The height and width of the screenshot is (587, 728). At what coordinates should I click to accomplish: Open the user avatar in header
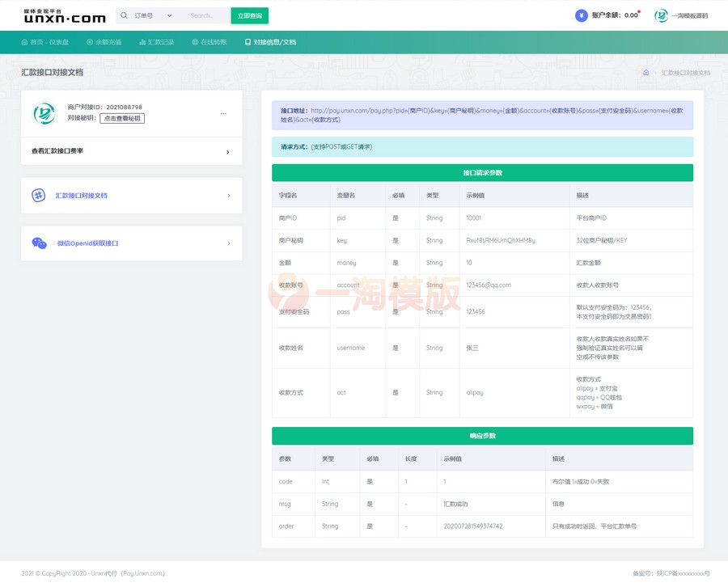point(661,15)
